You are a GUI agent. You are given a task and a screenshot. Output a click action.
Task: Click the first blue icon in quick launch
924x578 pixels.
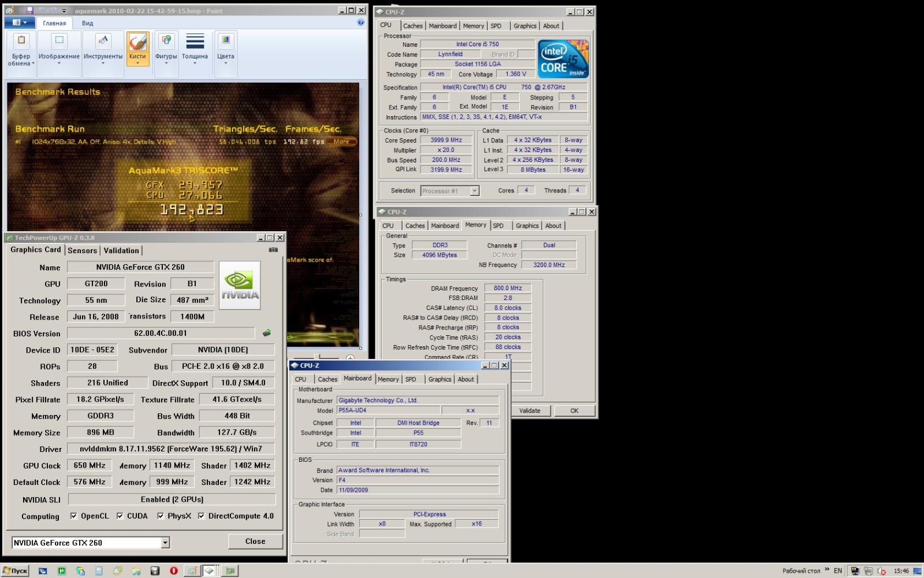pos(43,571)
